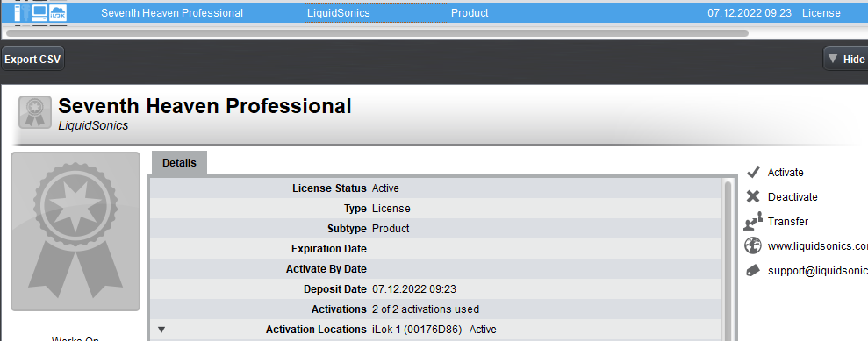Image resolution: width=868 pixels, height=341 pixels.
Task: Click the horizontal scrollbar of the license list
Action: pyautogui.click(x=377, y=33)
